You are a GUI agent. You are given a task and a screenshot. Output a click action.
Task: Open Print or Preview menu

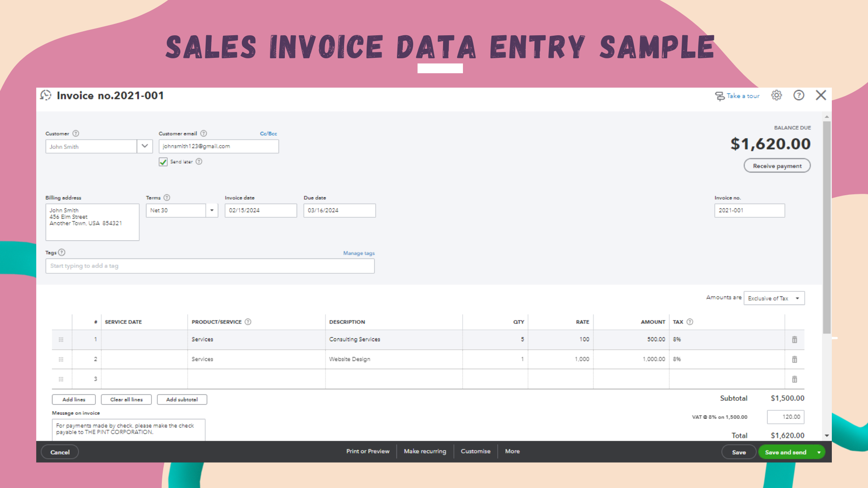pyautogui.click(x=368, y=451)
